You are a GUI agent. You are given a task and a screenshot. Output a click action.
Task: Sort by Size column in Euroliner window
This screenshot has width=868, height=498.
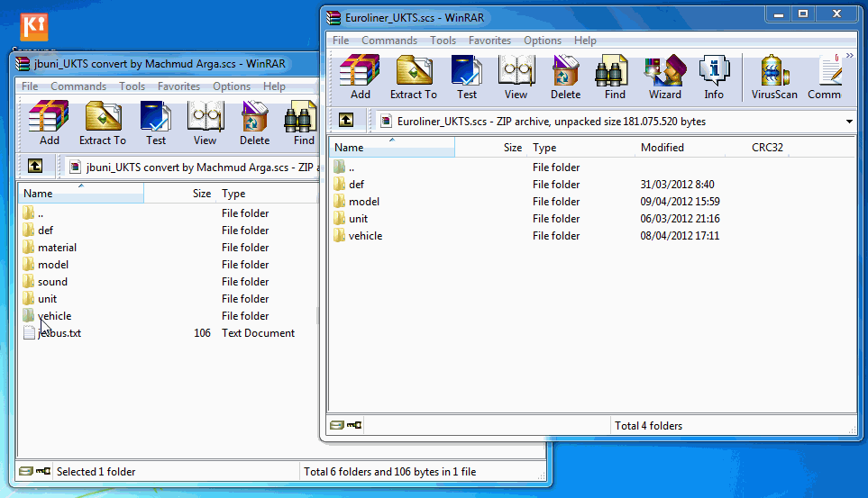pyautogui.click(x=490, y=147)
